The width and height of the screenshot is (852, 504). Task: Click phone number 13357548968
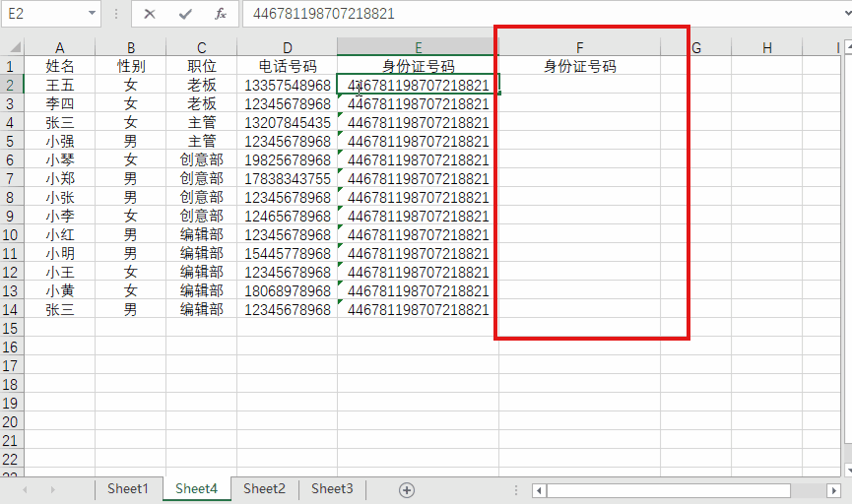tap(288, 85)
